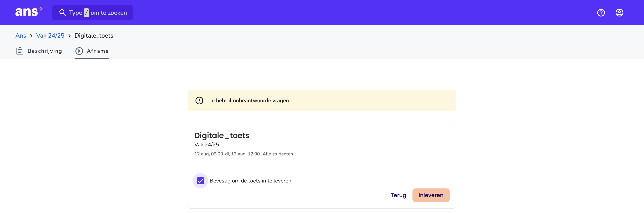Viewport: 644px width, 213px height.
Task: Click the Digitale_toets card heading
Action: 222,135
